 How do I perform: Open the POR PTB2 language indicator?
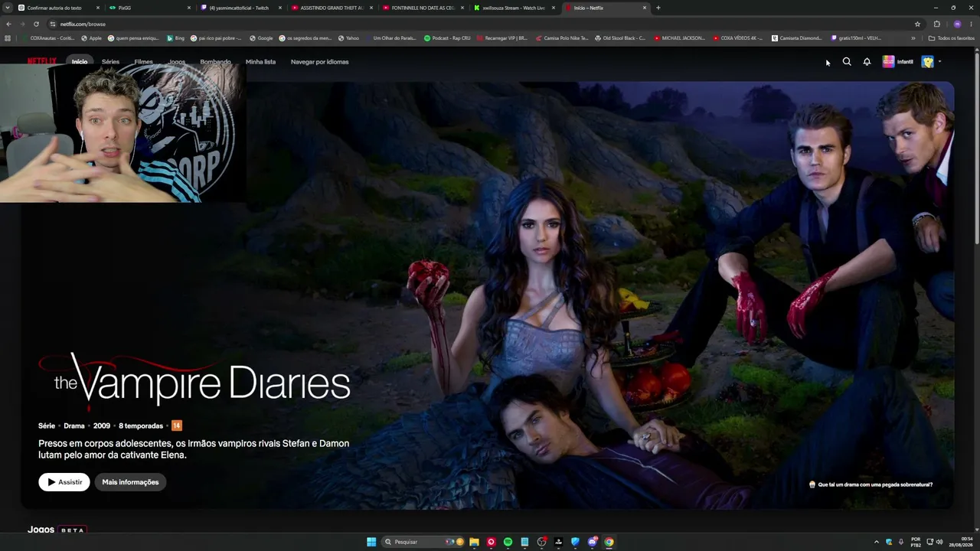pyautogui.click(x=916, y=542)
